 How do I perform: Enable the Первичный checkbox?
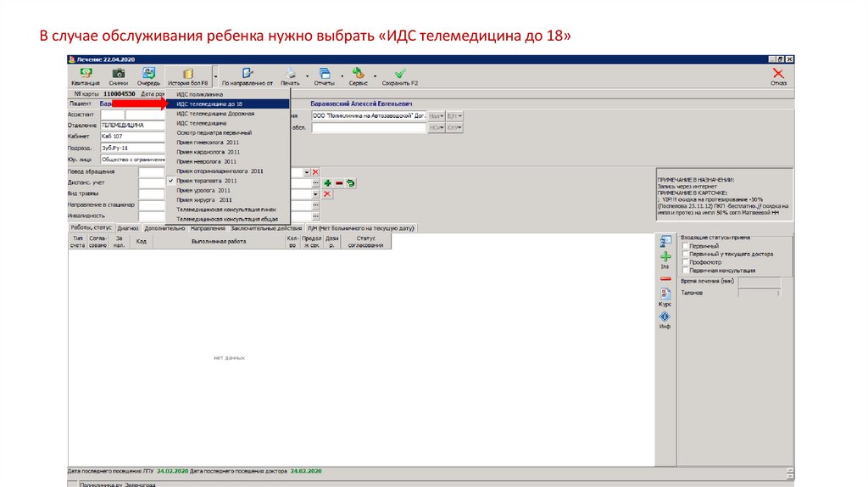(685, 245)
